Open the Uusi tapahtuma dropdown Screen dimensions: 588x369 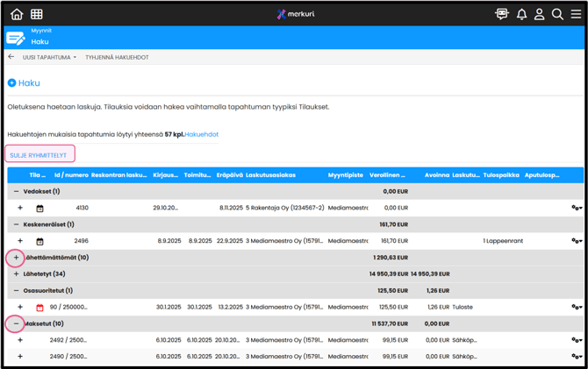(49, 57)
